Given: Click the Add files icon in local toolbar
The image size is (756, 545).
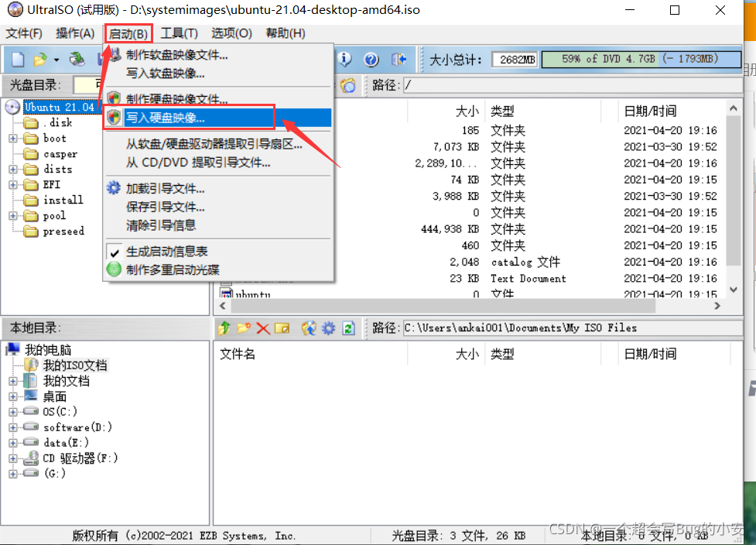Looking at the screenshot, I should (x=309, y=328).
